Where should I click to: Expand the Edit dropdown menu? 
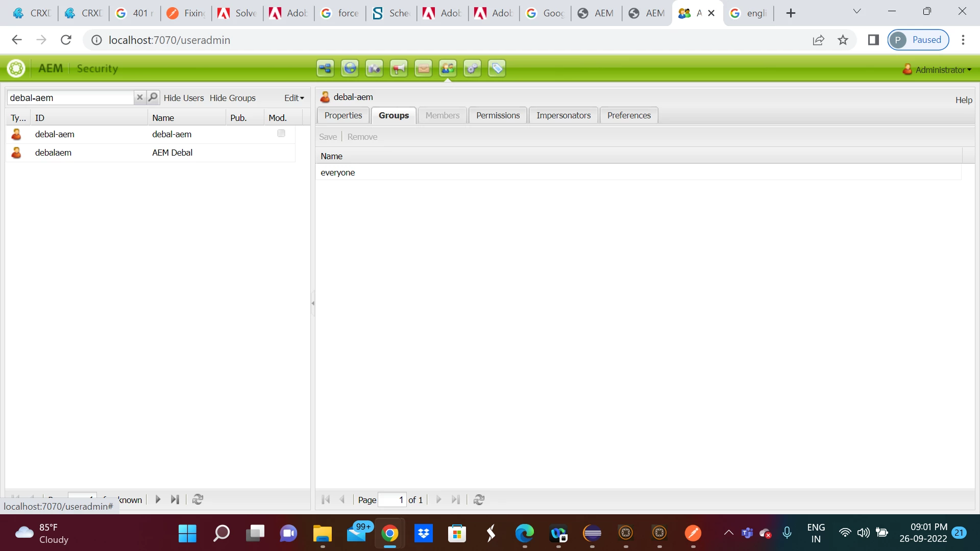(294, 98)
